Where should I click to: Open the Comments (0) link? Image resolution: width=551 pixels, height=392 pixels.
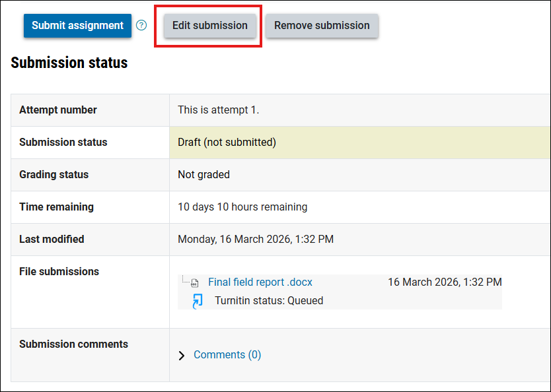[x=227, y=355]
